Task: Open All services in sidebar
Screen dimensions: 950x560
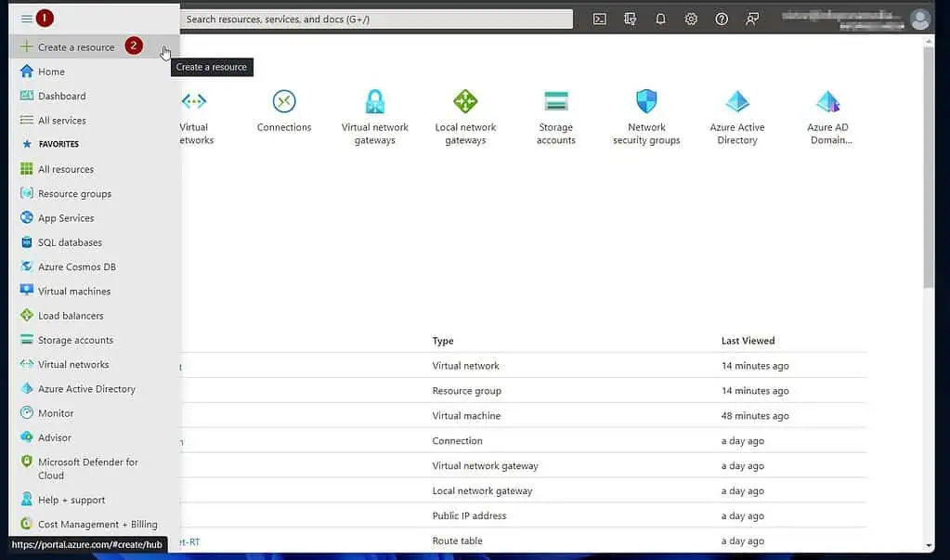Action: tap(61, 121)
